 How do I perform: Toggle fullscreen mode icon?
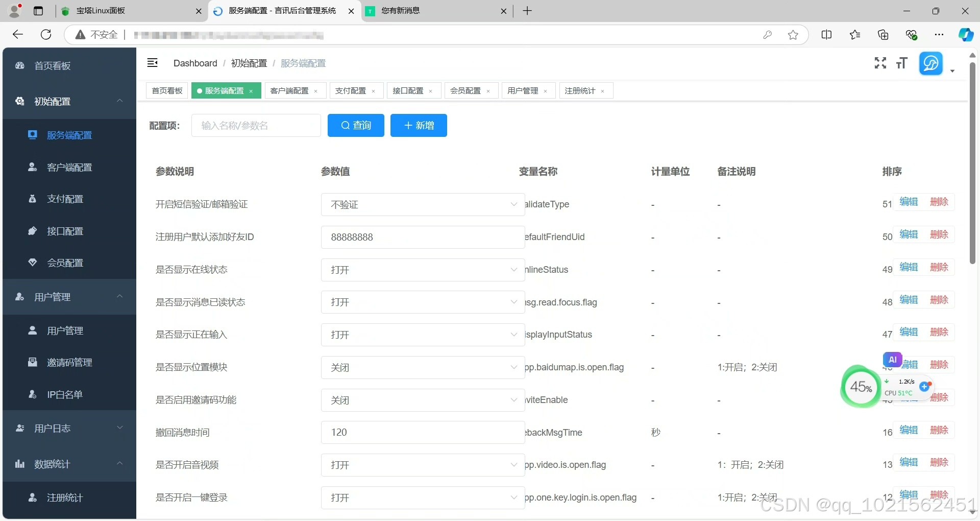coord(880,63)
